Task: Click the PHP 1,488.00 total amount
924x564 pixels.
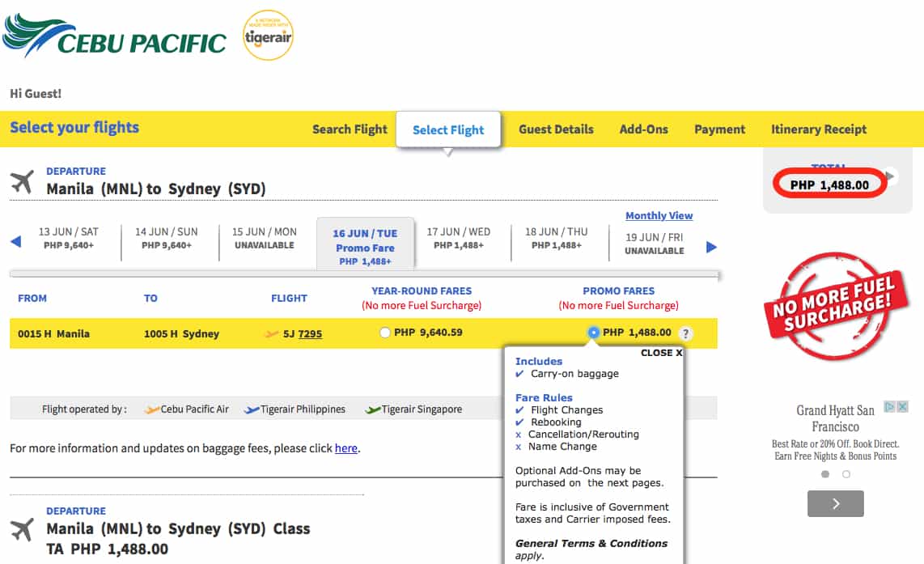Action: (x=829, y=185)
